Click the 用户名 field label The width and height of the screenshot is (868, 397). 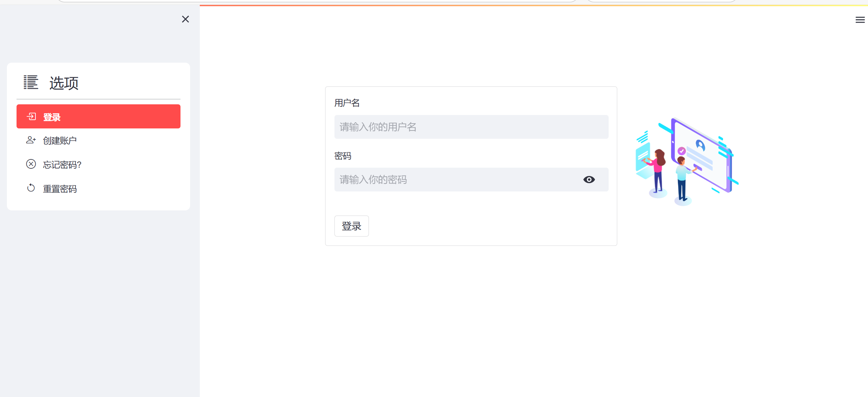[x=347, y=103]
